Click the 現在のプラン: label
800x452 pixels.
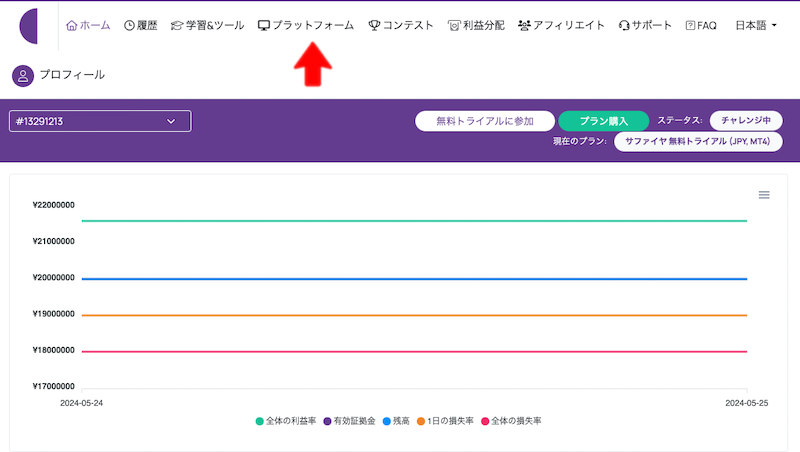point(580,141)
